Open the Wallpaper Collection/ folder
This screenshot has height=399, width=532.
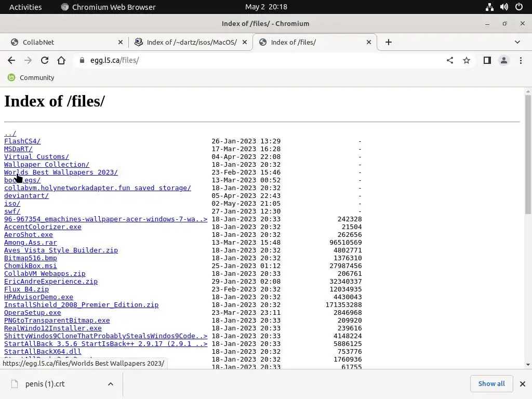[x=47, y=165]
